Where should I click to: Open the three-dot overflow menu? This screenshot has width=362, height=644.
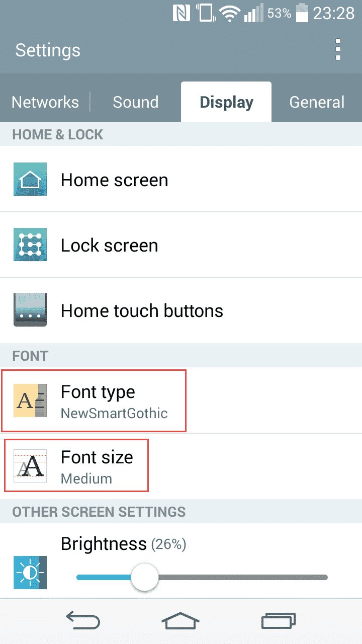338,50
